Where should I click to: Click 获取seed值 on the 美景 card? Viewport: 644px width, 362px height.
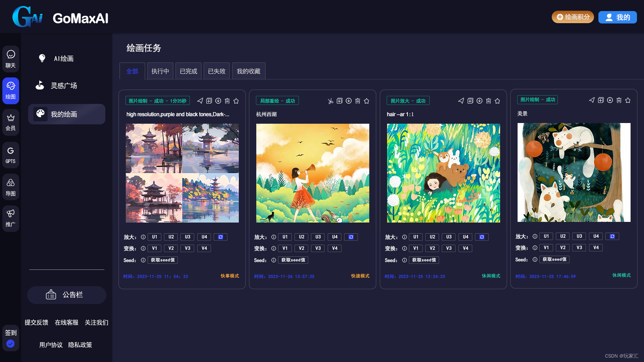coord(554,259)
